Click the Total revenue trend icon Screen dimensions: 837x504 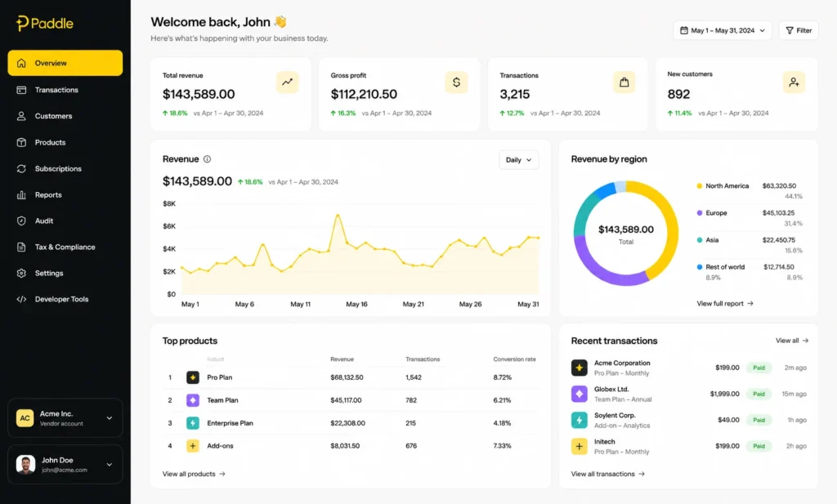[287, 83]
